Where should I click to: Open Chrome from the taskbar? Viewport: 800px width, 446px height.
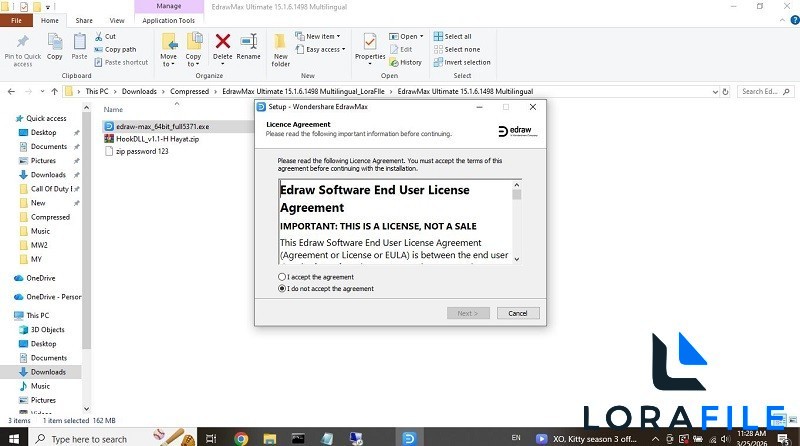point(241,438)
